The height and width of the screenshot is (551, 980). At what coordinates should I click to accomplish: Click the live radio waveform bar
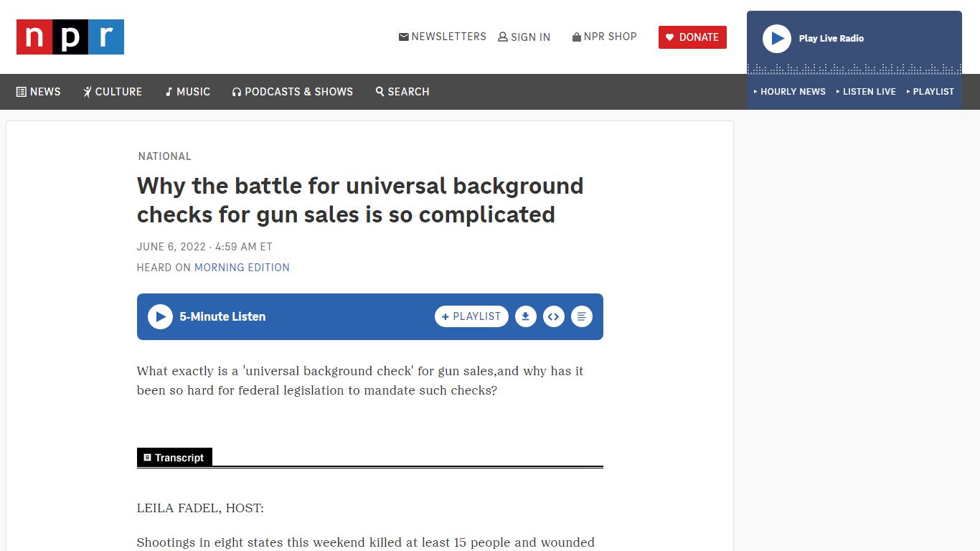click(854, 69)
